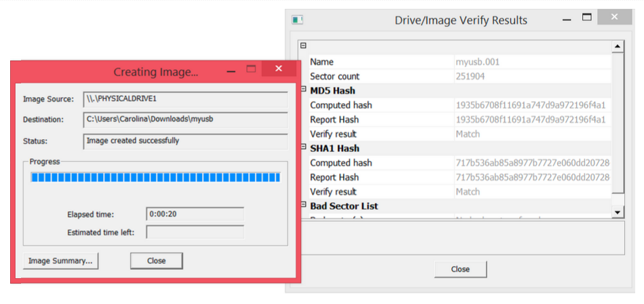Click the Destination path field
The width and height of the screenshot is (644, 304).
185,119
